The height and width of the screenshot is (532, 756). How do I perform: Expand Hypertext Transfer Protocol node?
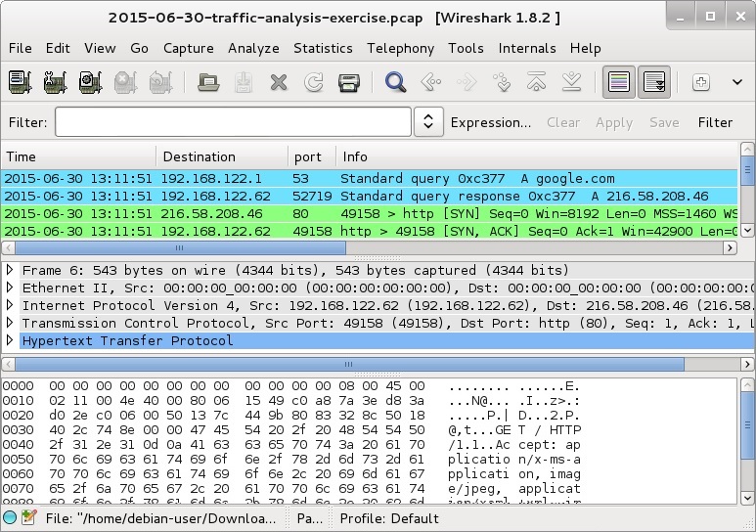click(9, 340)
